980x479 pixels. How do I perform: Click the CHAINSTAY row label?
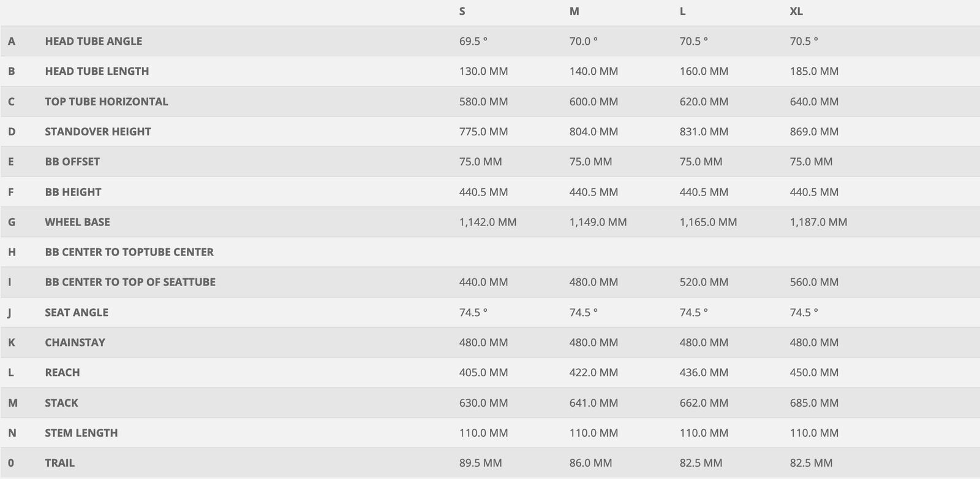[75, 342]
